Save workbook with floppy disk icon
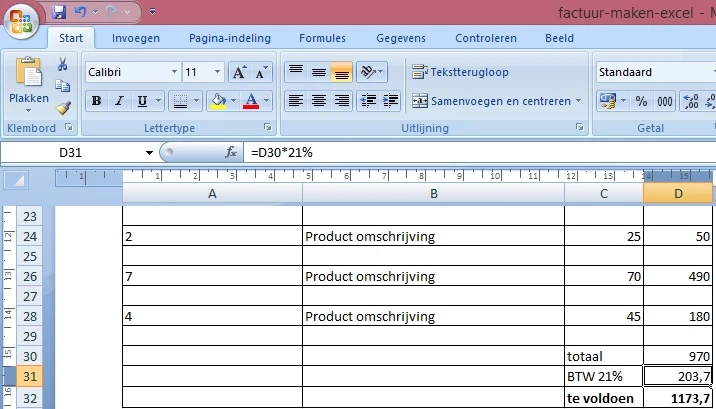The height and width of the screenshot is (409, 716). coord(59,12)
